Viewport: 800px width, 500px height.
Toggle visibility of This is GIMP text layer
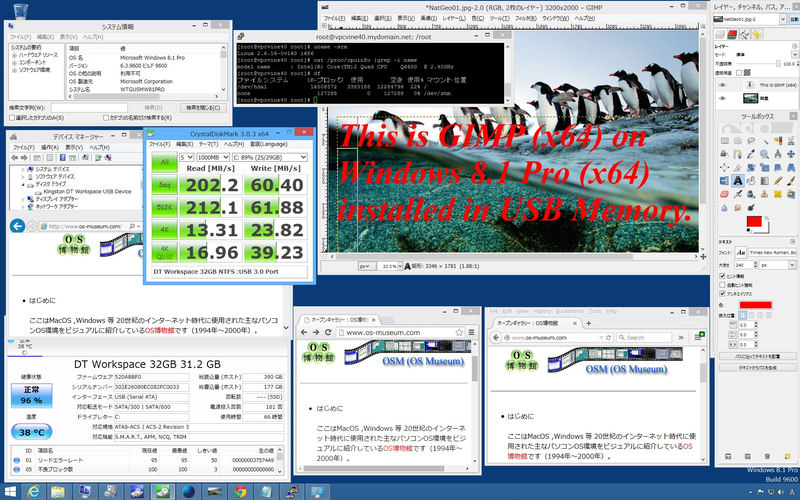(x=722, y=85)
